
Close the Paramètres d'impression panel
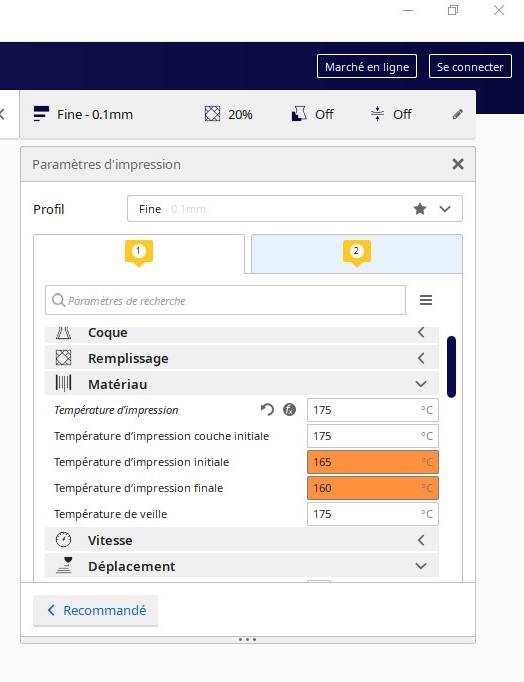[x=457, y=164]
